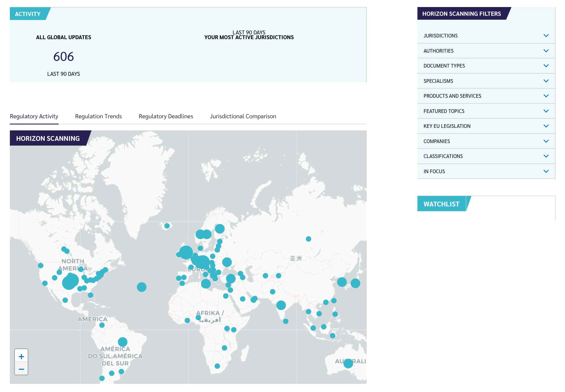The height and width of the screenshot is (392, 565).
Task: Click the mid-Atlantic ocean marker
Action: pos(142,287)
